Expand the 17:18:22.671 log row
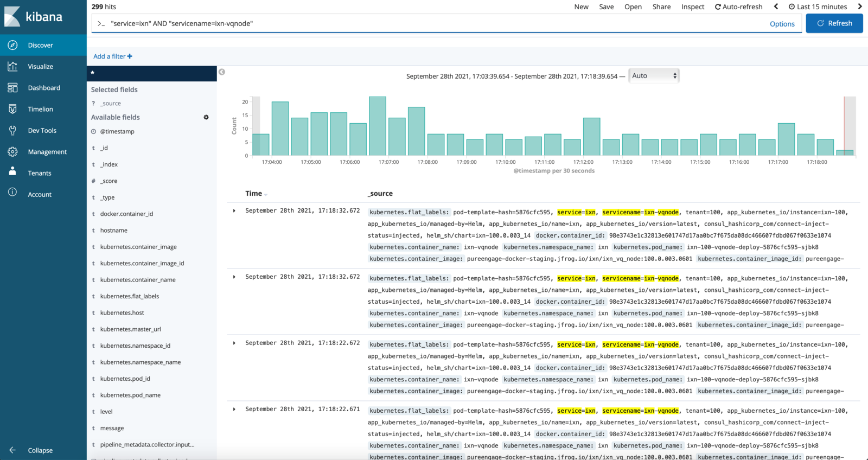868x460 pixels. pos(234,409)
